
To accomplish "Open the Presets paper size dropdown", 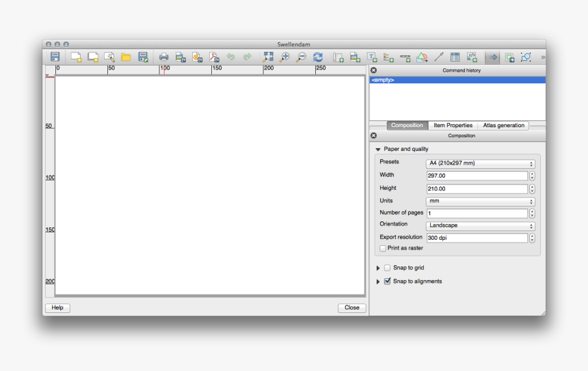I will [x=481, y=163].
